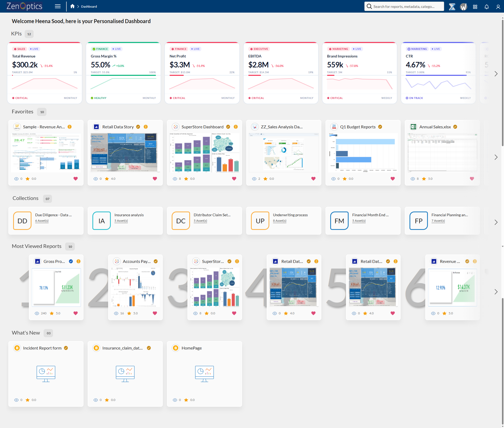Open 6 Asset(s) link under Due Diligence
The width and height of the screenshot is (504, 428).
click(42, 221)
